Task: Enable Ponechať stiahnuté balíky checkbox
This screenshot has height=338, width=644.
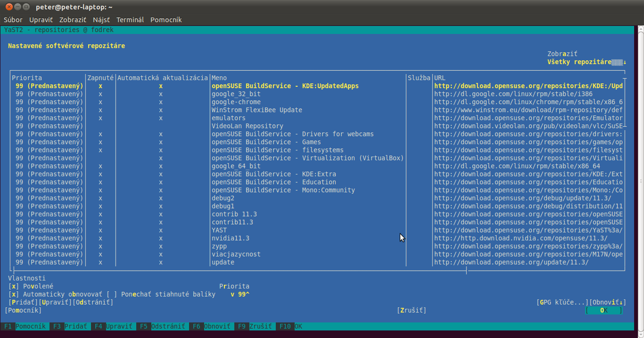Action: coord(112,294)
